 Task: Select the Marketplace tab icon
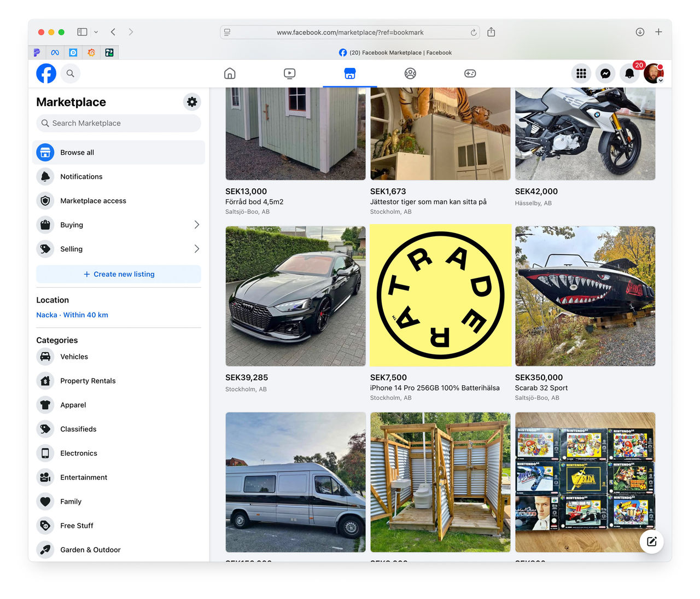point(350,73)
